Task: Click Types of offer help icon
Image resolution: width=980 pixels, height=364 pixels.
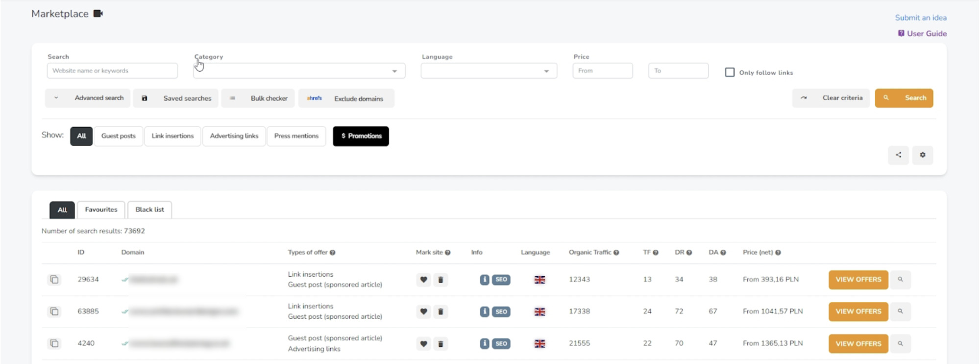Action: [333, 253]
